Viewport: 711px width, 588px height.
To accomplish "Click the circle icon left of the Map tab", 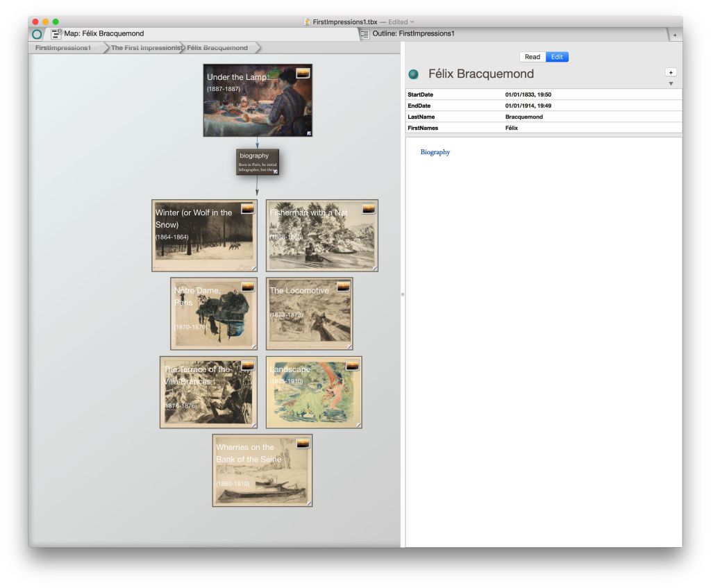I will [37, 33].
